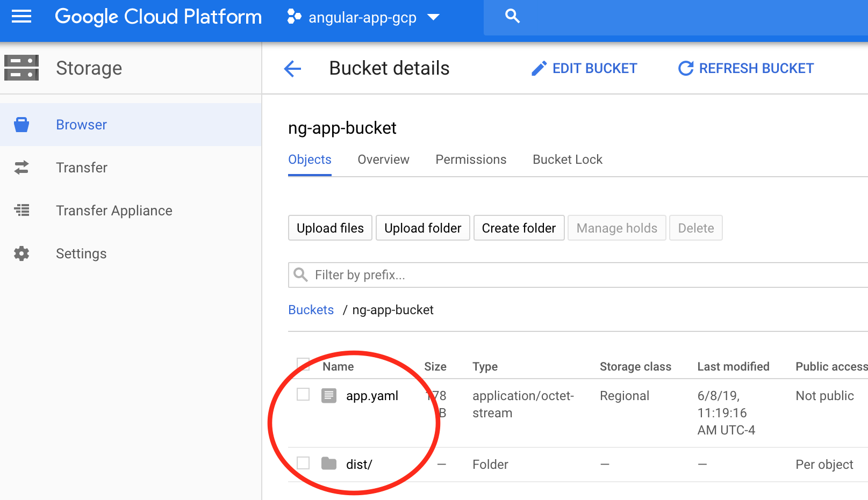Open the Overview tab
Viewport: 868px width, 500px height.
tap(383, 160)
